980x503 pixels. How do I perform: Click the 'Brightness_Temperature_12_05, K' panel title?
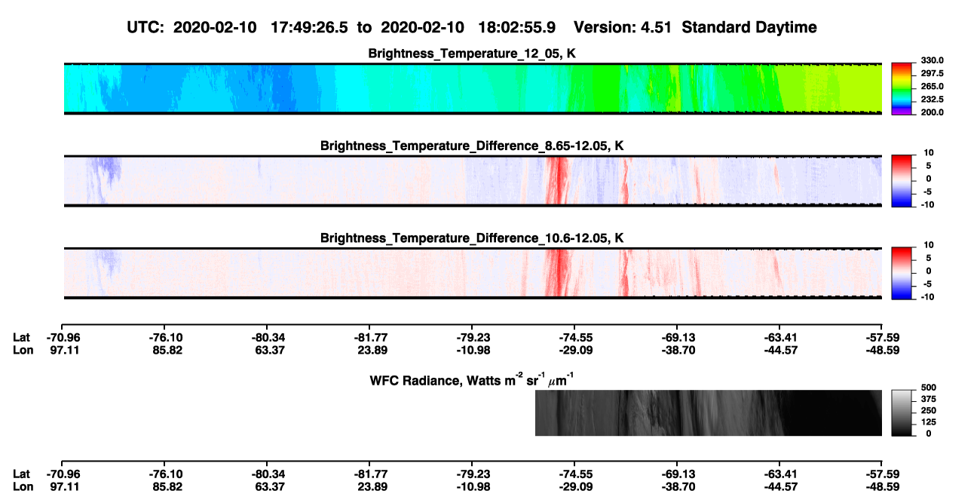pyautogui.click(x=473, y=54)
